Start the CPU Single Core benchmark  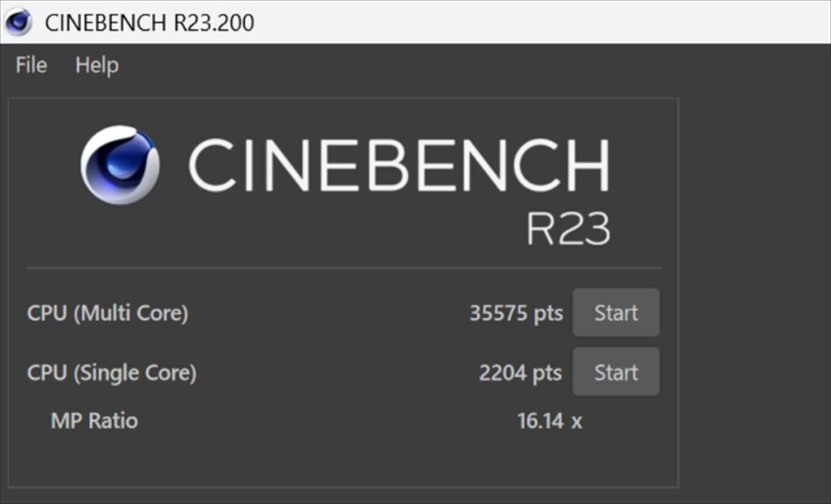coord(616,373)
